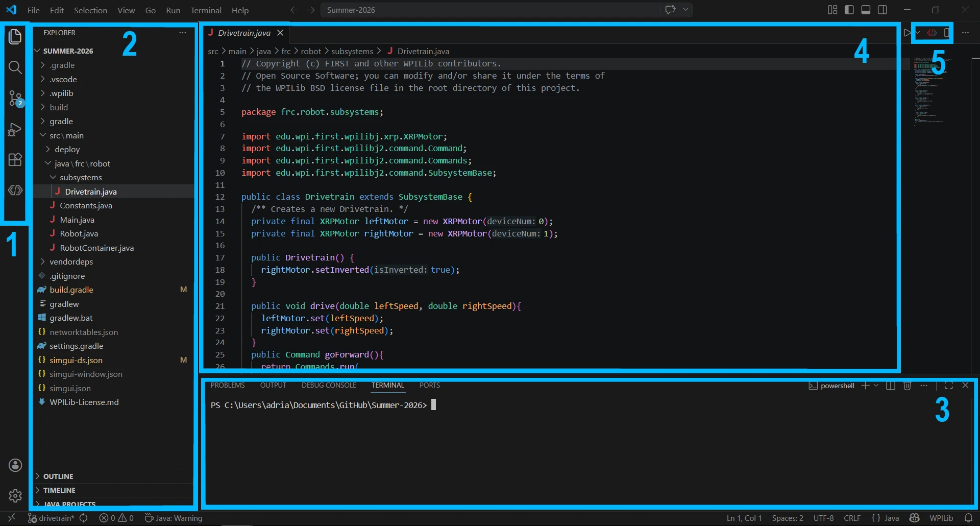Open the Extensions view
This screenshot has height=526, width=980.
[x=15, y=160]
